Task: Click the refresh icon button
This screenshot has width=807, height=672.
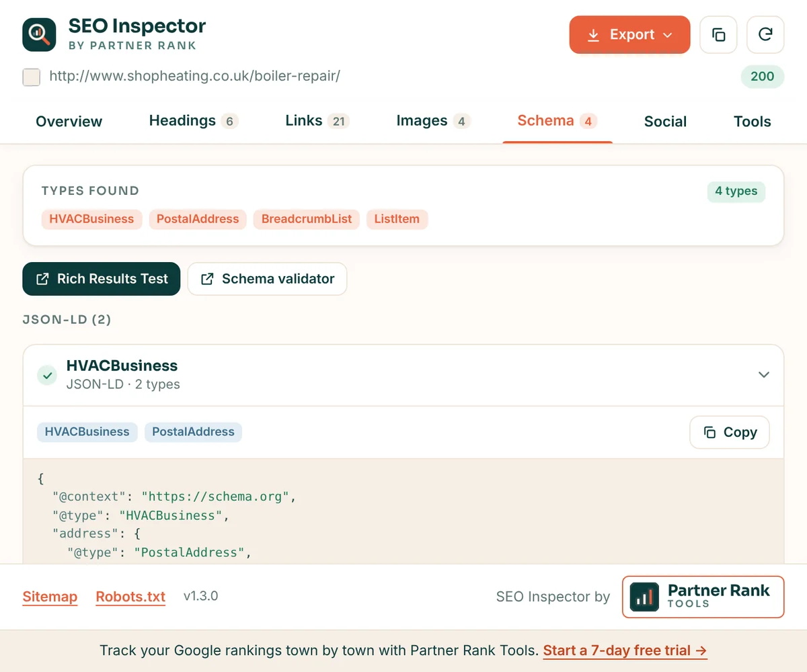Action: pyautogui.click(x=765, y=35)
